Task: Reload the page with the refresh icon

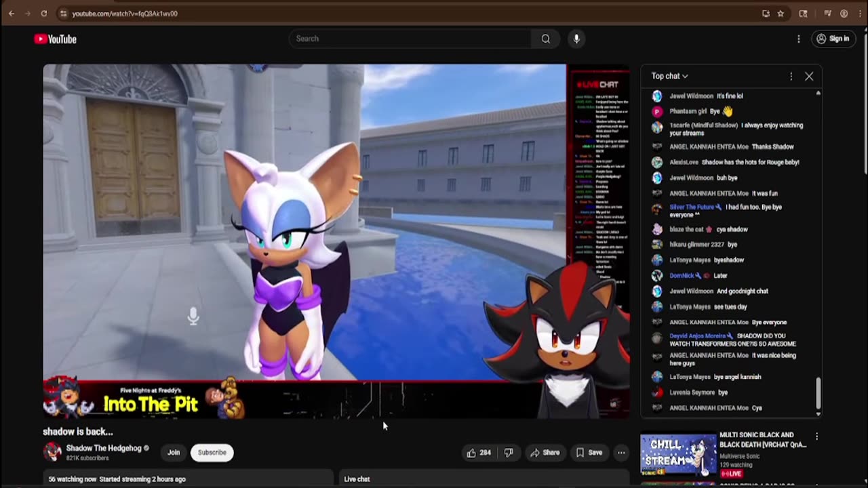Action: point(44,14)
